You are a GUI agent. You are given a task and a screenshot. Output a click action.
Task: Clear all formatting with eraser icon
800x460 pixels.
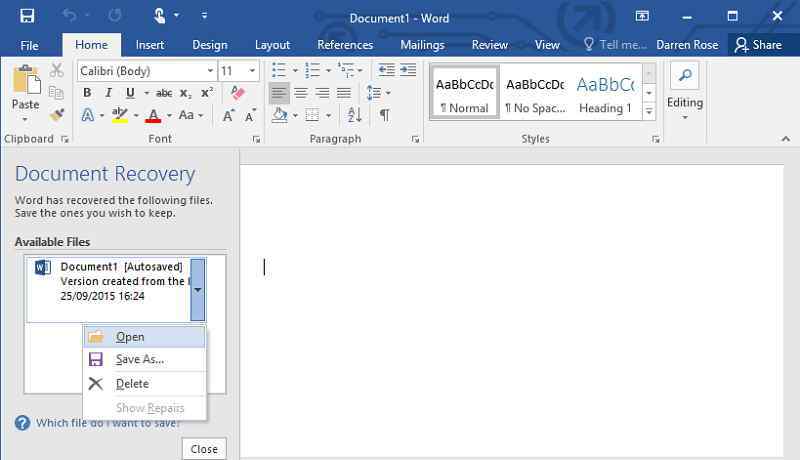(x=237, y=93)
